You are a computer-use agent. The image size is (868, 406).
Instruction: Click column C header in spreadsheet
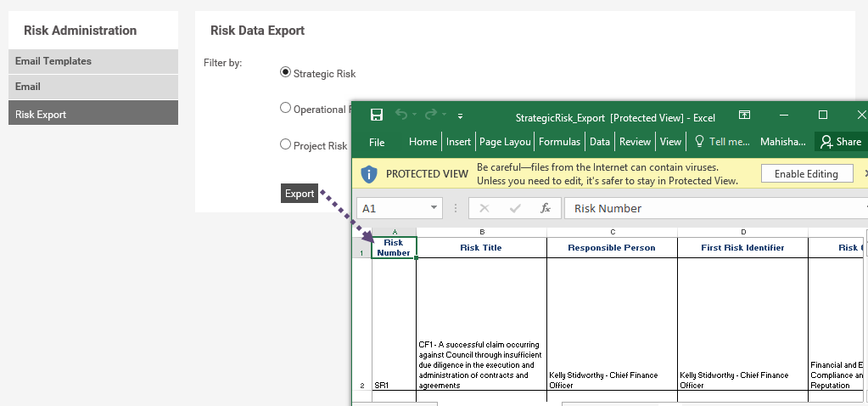[613, 232]
